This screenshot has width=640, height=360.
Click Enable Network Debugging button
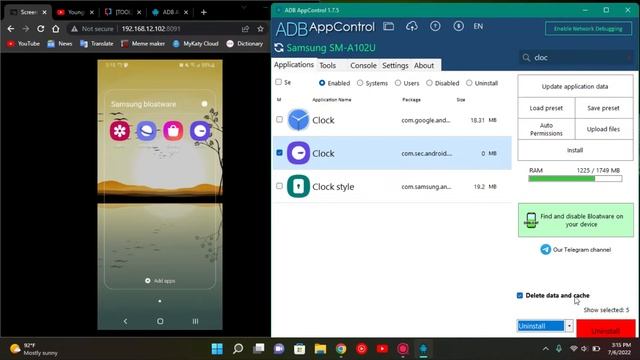(x=588, y=29)
